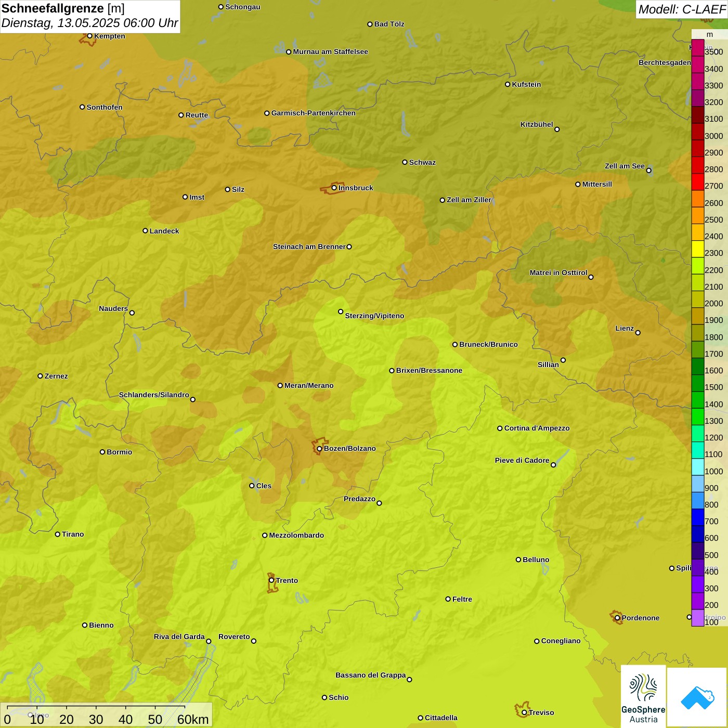Viewport: 728px width, 728px height.
Task: Click the Conegliano location dot
Action: [x=537, y=641]
